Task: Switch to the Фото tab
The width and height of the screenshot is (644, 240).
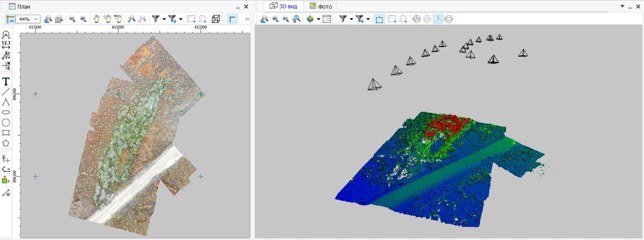Action: pos(320,6)
